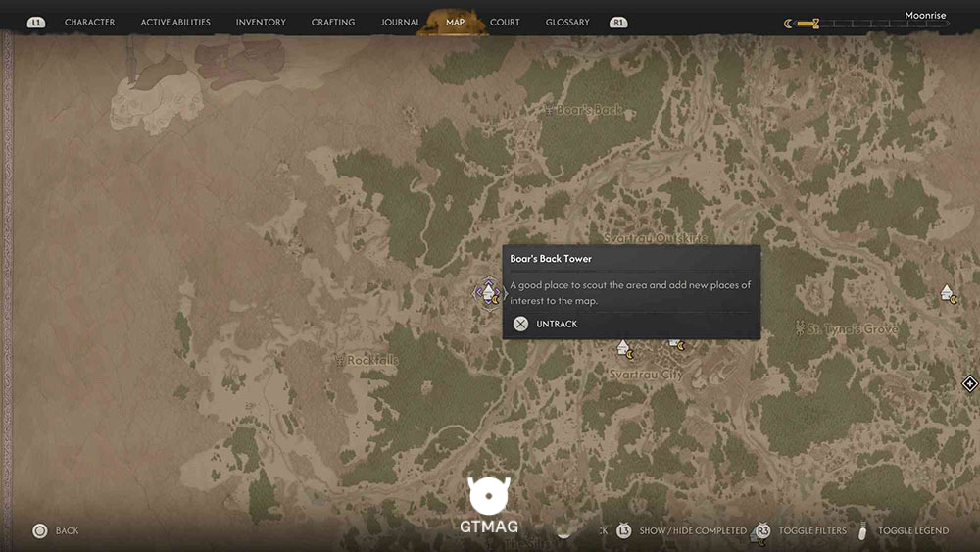Go to the Crafting tab
The image size is (980, 552).
(x=333, y=22)
